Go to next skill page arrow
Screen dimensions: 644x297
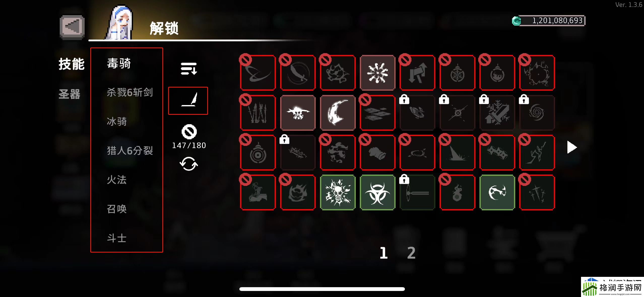click(x=572, y=147)
